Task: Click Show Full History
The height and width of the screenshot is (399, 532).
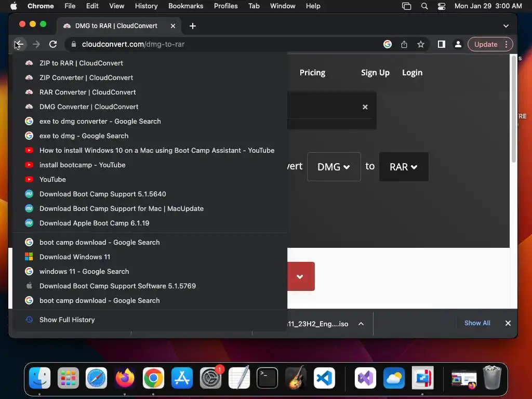Action: click(150, 320)
